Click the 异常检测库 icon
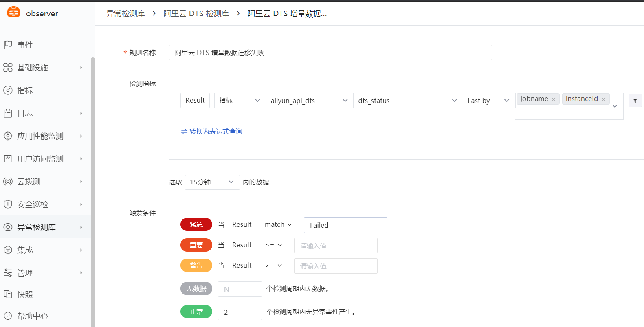Screen dimensions: 644x327 point(8,227)
